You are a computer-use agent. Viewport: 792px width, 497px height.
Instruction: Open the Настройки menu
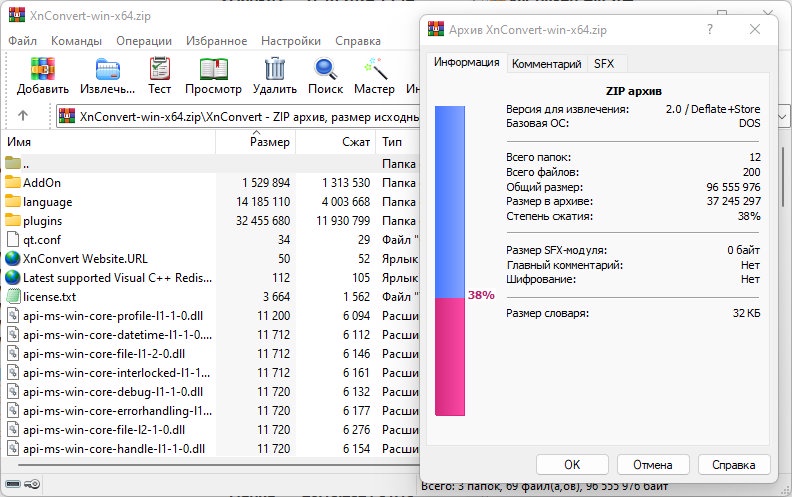(290, 41)
